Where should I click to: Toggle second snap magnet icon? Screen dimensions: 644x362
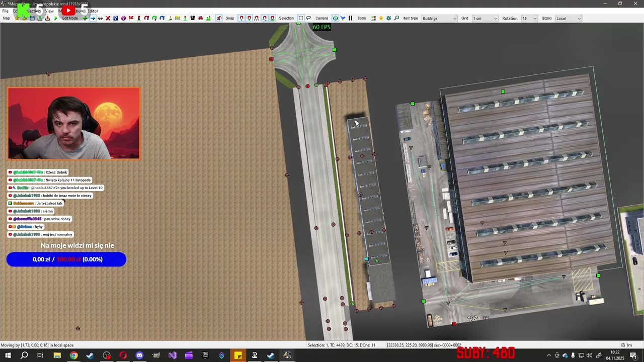tap(250, 18)
